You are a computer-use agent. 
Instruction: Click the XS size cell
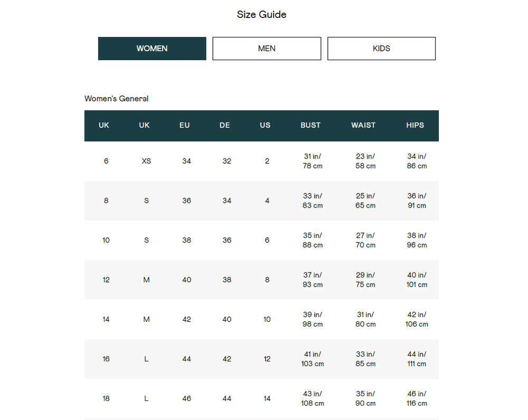click(146, 161)
